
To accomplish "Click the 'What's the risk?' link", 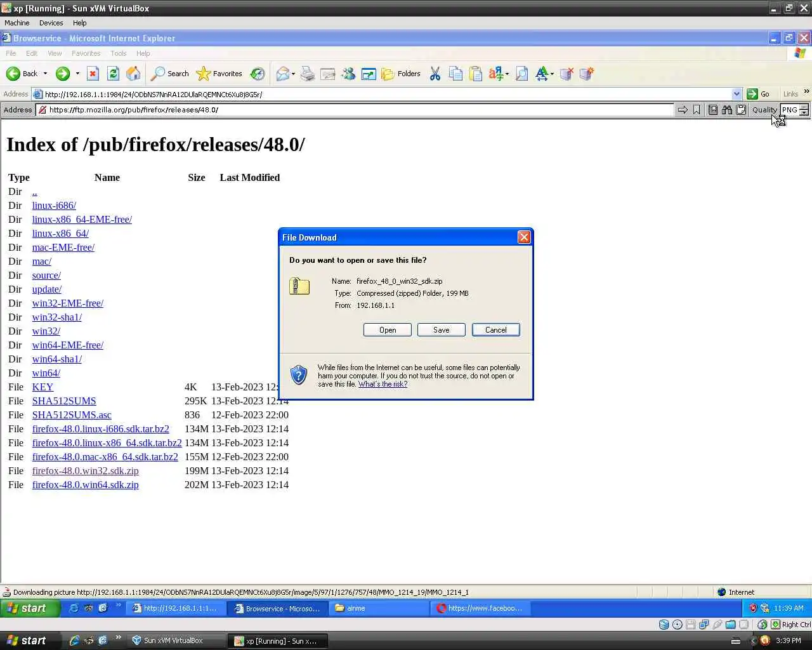I will 383,384.
